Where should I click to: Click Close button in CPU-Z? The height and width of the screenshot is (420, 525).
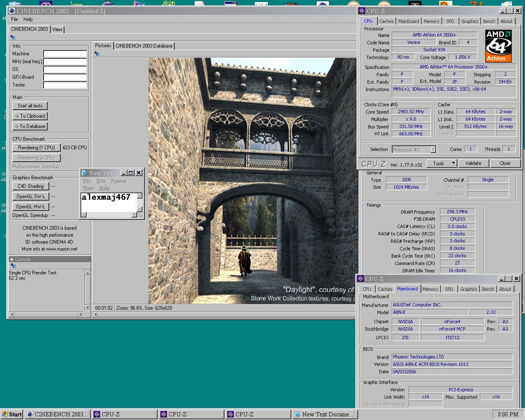coord(505,163)
